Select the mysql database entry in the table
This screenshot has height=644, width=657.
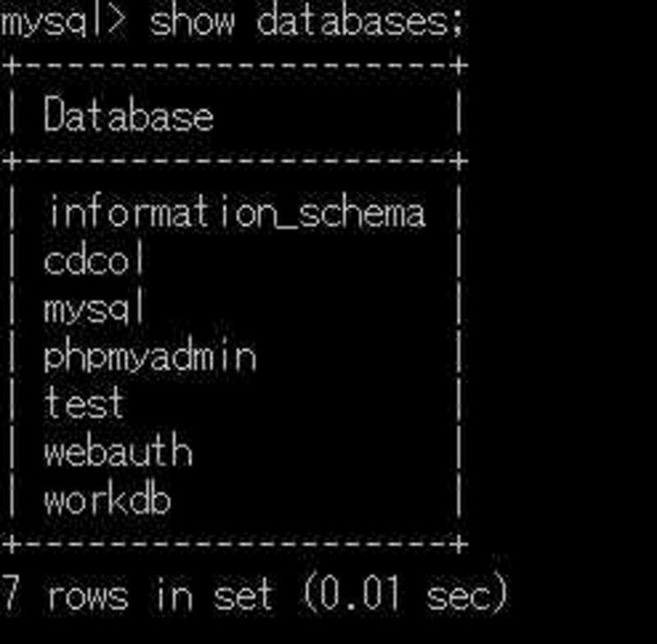coord(95,310)
